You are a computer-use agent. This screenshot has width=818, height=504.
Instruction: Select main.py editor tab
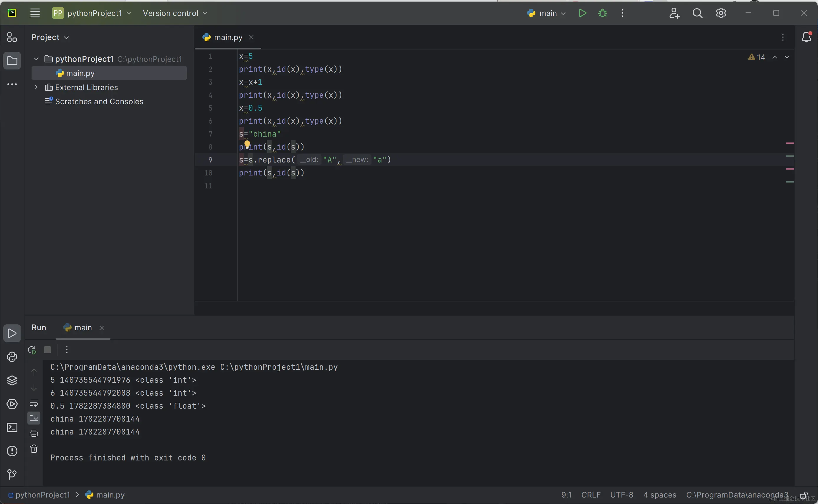228,37
